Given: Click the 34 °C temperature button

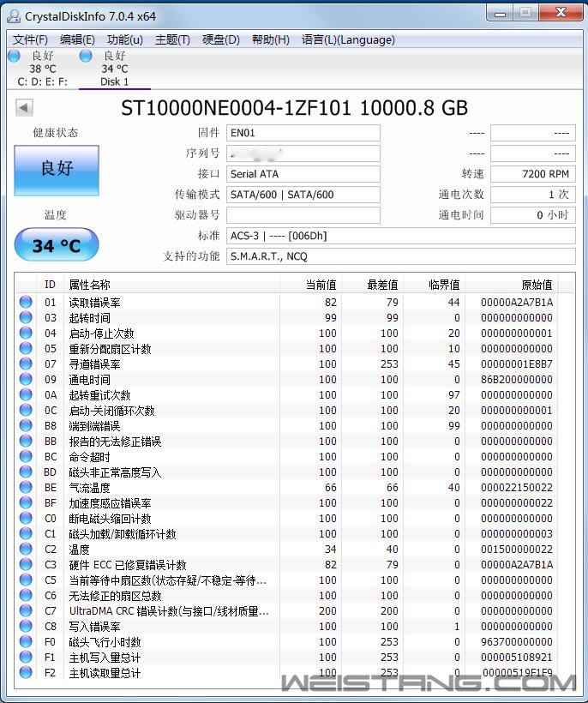Looking at the screenshot, I should (x=57, y=245).
